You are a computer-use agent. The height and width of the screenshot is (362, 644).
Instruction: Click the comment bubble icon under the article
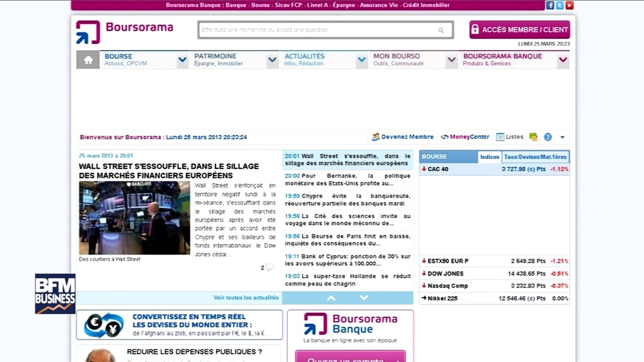tap(270, 267)
